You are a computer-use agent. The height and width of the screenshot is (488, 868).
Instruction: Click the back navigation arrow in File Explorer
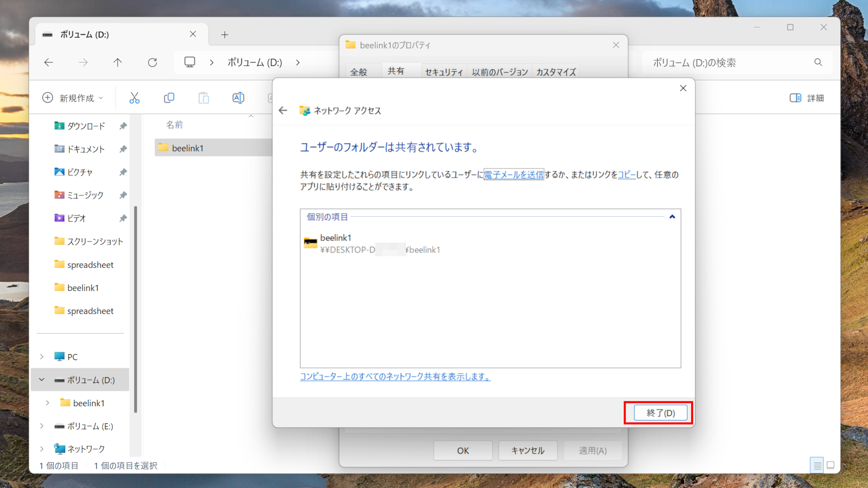tap(48, 62)
